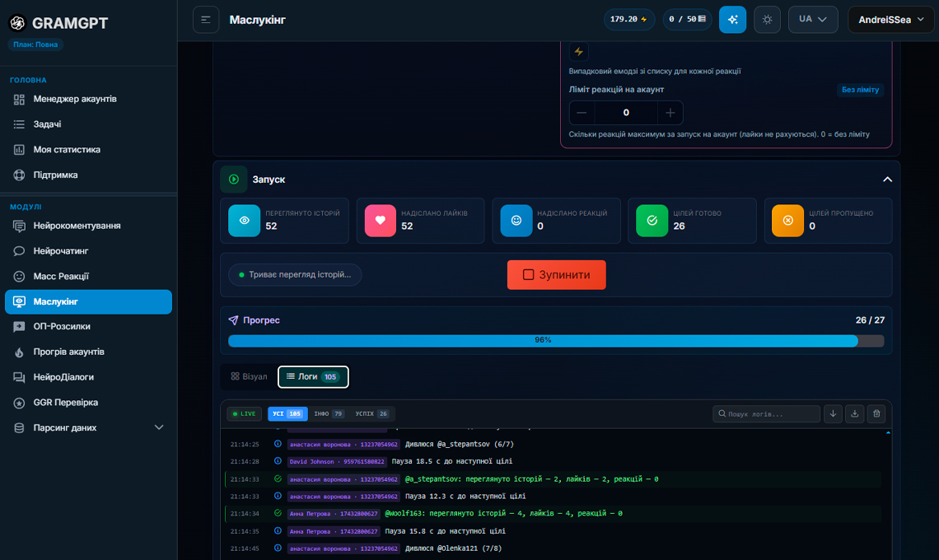The width and height of the screenshot is (939, 560).
Task: Click the Менеджер акаунтів grid icon
Action: (x=19, y=100)
